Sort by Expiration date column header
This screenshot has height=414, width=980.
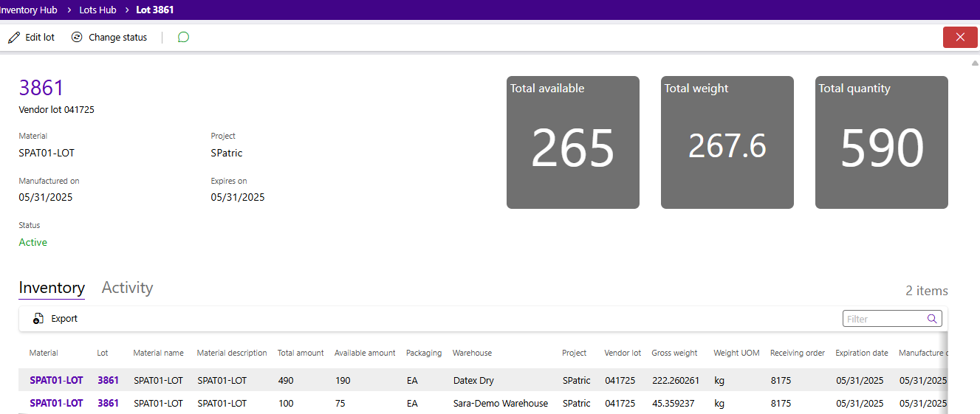(861, 353)
